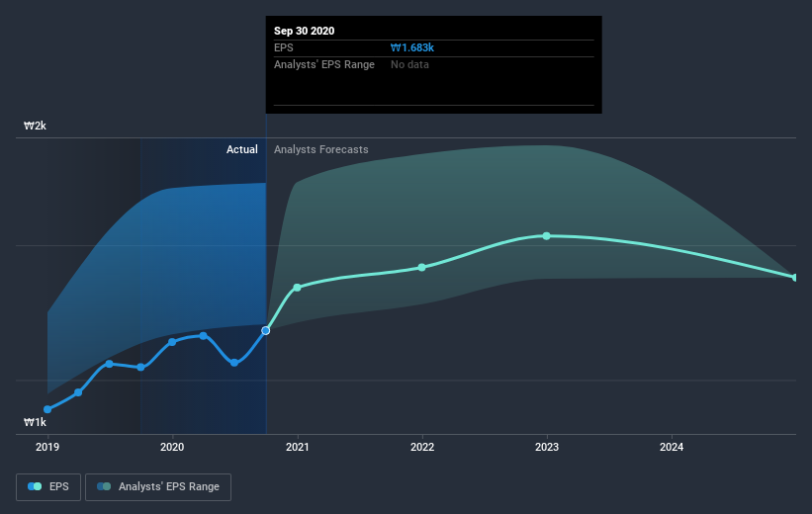
Task: Toggle the Analysts' EPS Range legend
Action: pos(158,487)
